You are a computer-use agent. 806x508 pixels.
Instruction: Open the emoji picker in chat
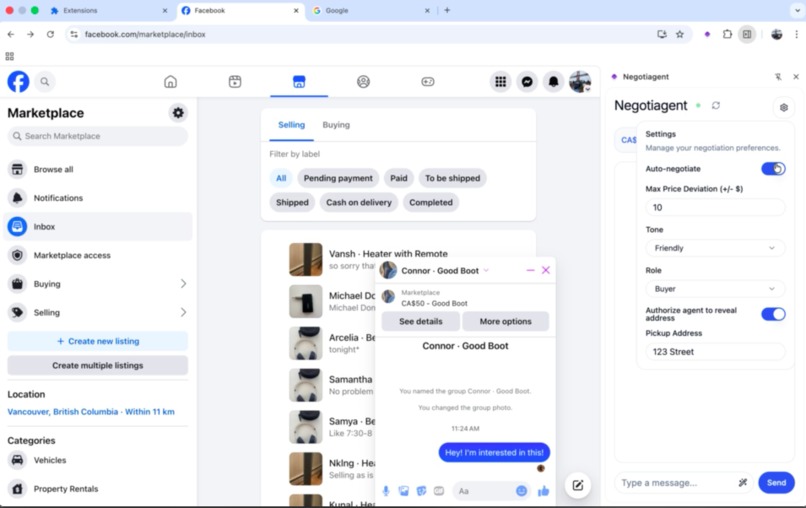(521, 491)
